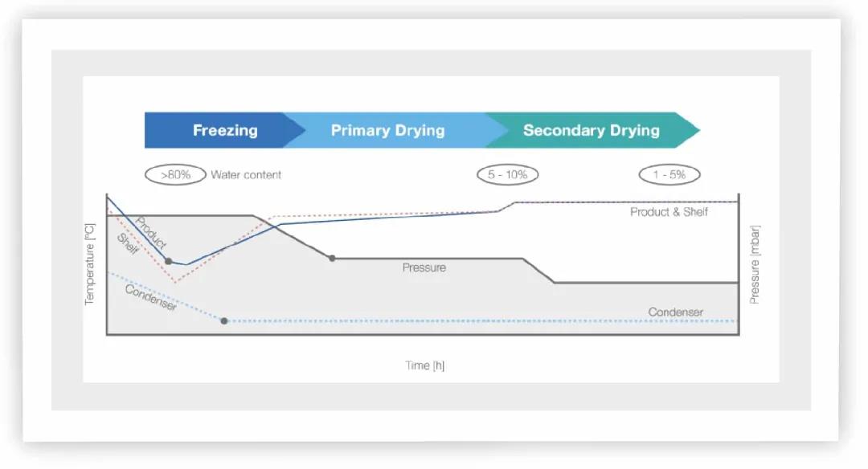Image resolution: width=868 pixels, height=469 pixels.
Task: Click the Pressure curve label
Action: pyautogui.click(x=424, y=267)
